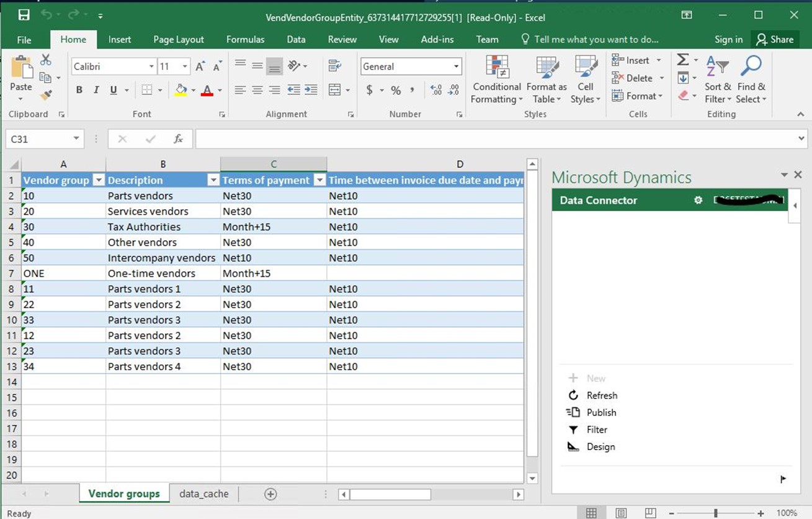The height and width of the screenshot is (519, 812).
Task: Increase indent in the cell
Action: click(311, 90)
